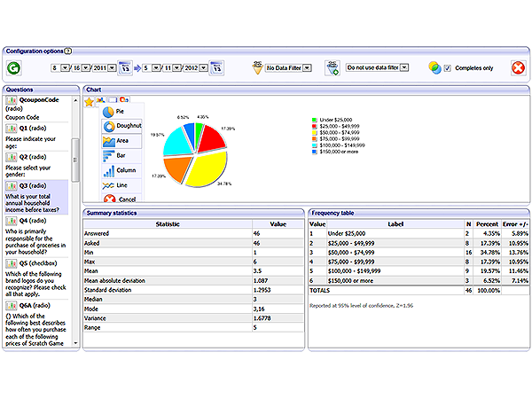The image size is (532, 399).
Task: Click the end date calendar icon
Action: click(218, 66)
